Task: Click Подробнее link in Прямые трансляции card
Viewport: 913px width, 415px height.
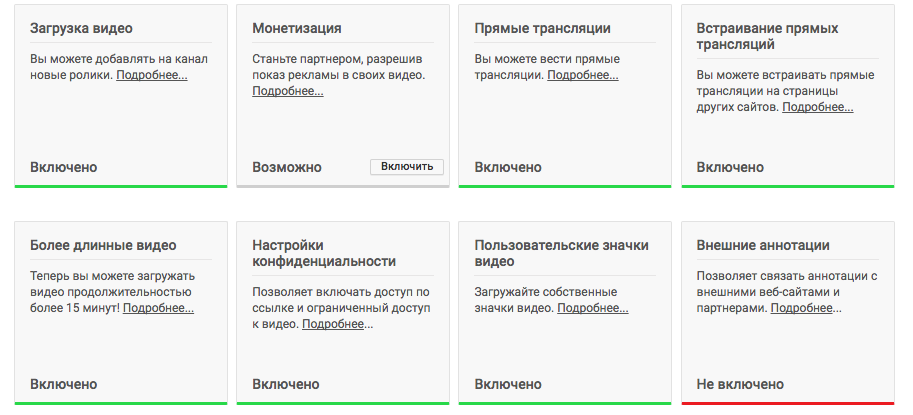Action: (582, 75)
